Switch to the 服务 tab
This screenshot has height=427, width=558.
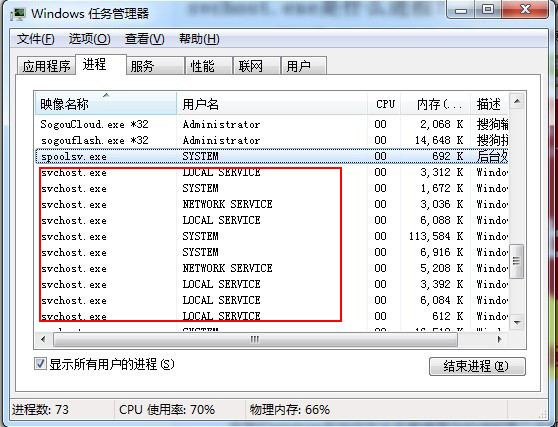click(x=156, y=66)
